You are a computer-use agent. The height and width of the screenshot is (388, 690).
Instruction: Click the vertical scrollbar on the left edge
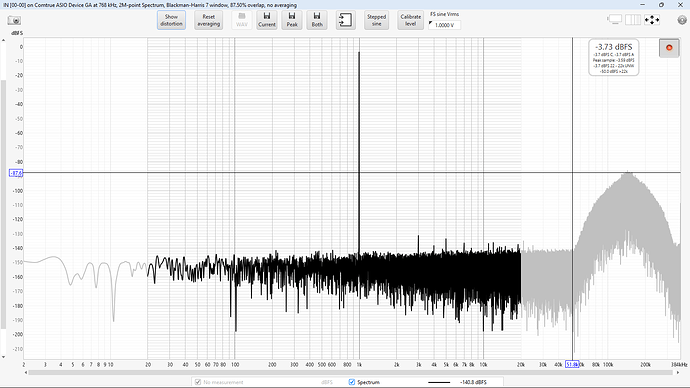click(4, 204)
